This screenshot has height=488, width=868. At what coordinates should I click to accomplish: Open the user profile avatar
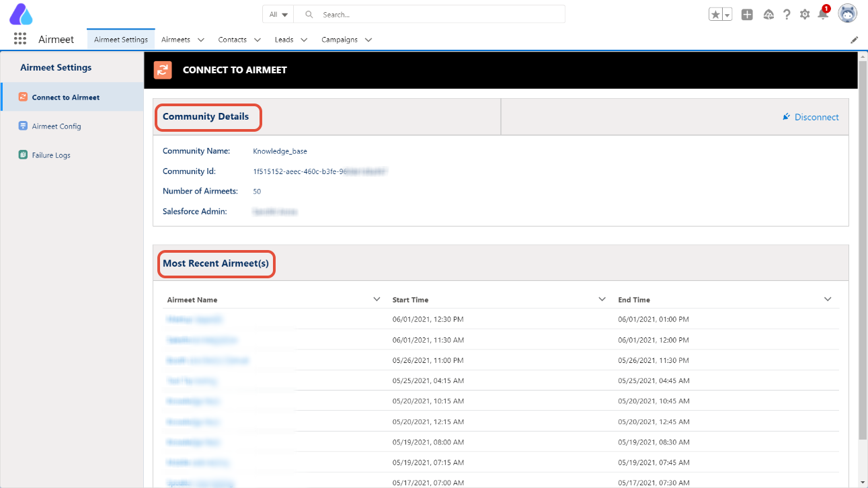(x=847, y=14)
